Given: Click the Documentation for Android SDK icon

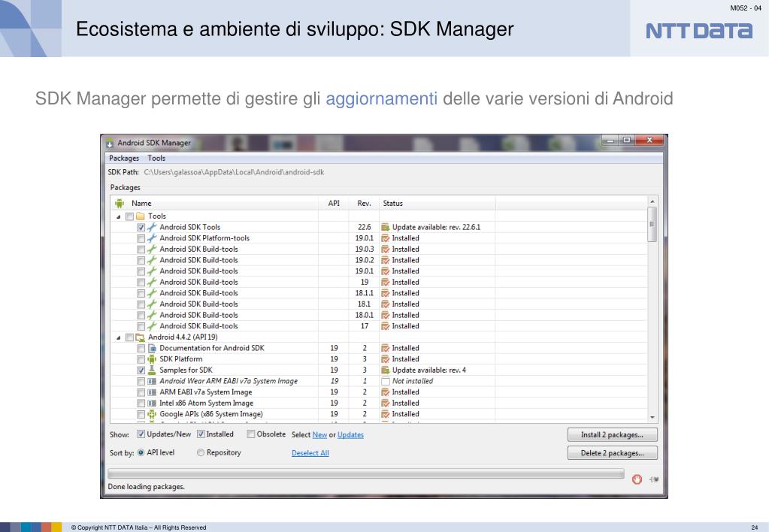Looking at the screenshot, I should pos(152,348).
